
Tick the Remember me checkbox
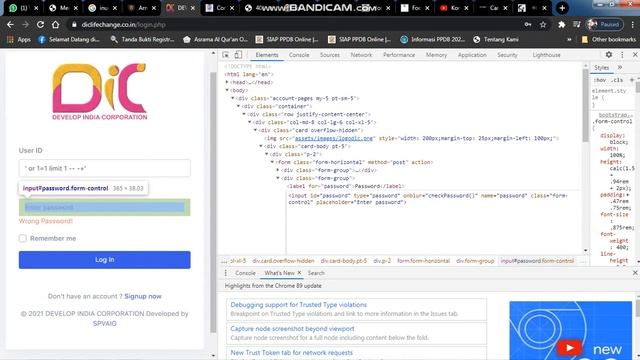22,238
